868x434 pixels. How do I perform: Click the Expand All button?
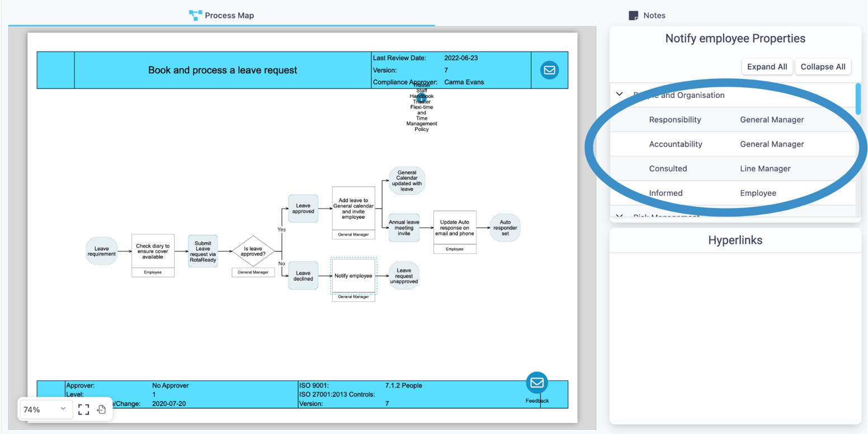pyautogui.click(x=767, y=66)
